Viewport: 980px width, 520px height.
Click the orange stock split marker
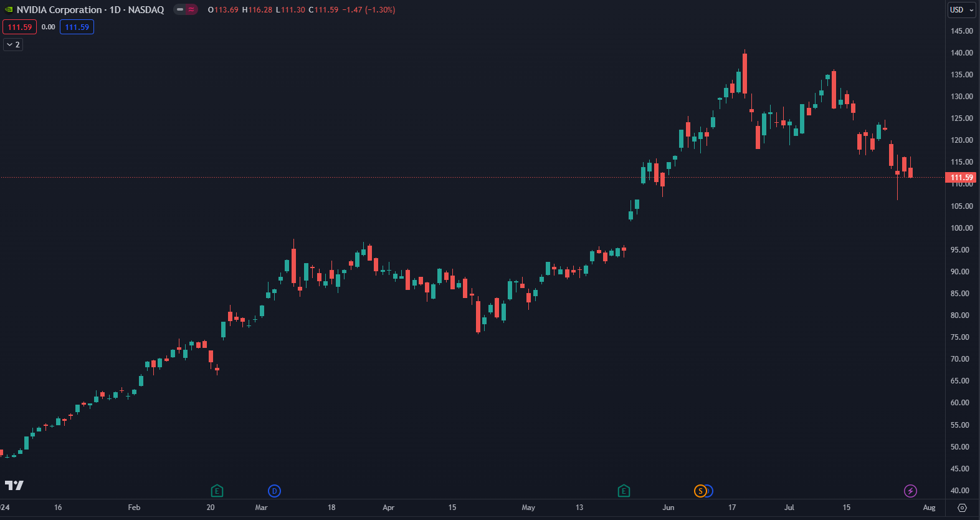[700, 491]
